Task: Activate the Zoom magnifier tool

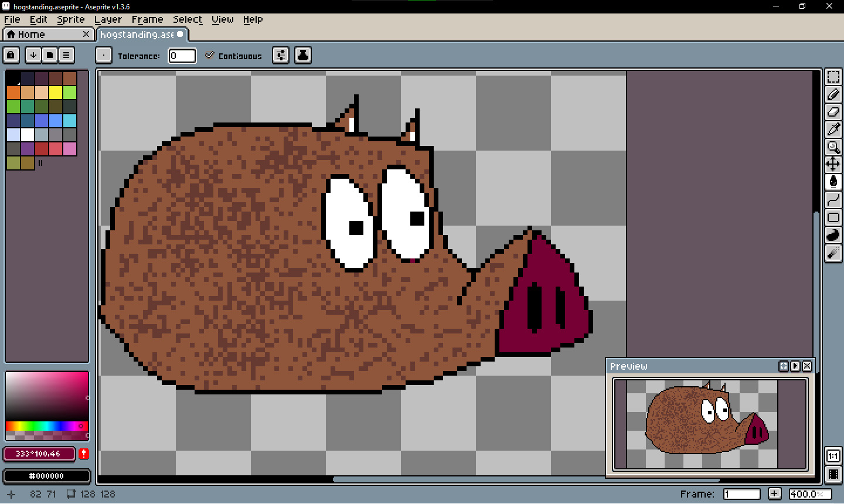Action: (x=833, y=147)
